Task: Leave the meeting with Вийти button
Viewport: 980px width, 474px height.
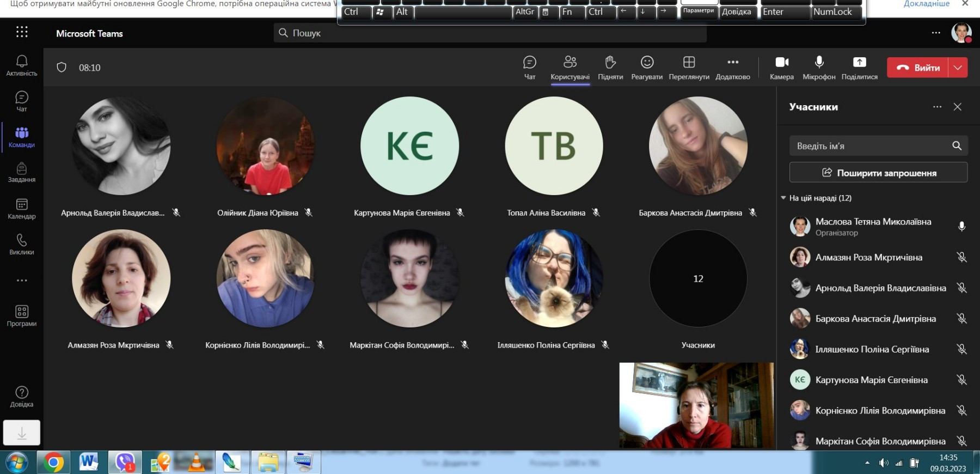Action: tap(918, 68)
